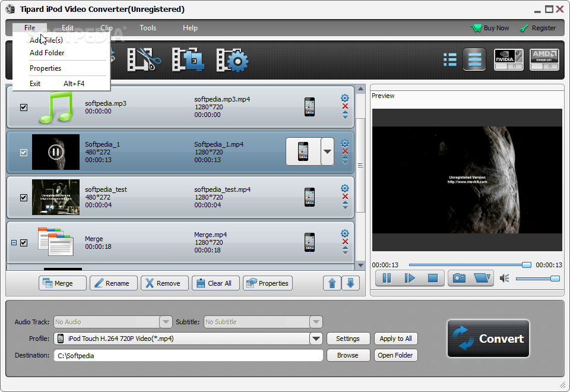This screenshot has height=392, width=570.
Task: Select the softpedia_test video thumbnail
Action: click(56, 197)
